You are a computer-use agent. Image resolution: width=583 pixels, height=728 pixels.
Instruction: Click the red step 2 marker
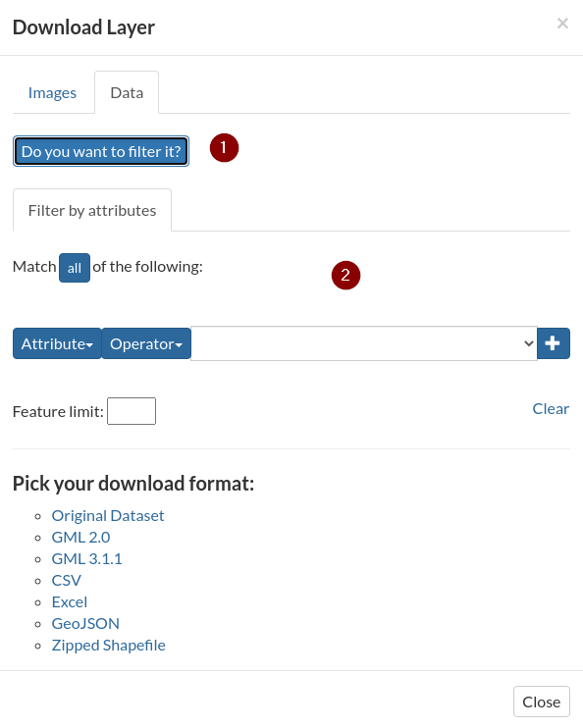pyautogui.click(x=345, y=276)
